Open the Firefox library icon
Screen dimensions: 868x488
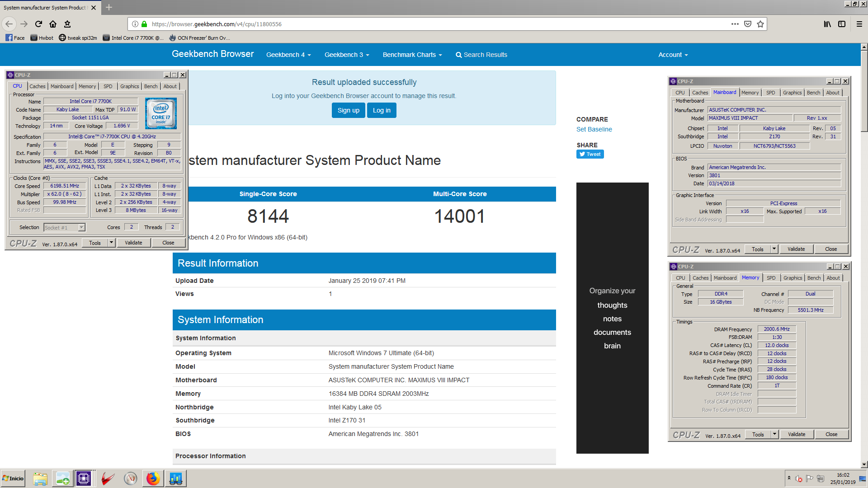(827, 24)
